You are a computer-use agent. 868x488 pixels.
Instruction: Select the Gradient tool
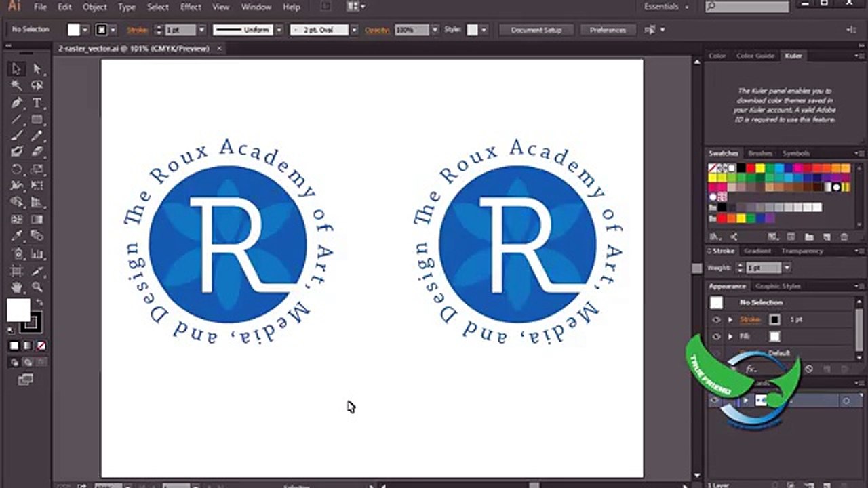(37, 220)
